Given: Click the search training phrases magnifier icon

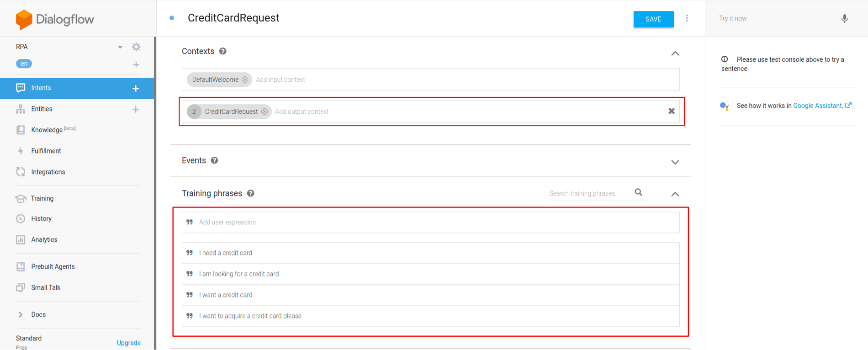Looking at the screenshot, I should (x=638, y=192).
